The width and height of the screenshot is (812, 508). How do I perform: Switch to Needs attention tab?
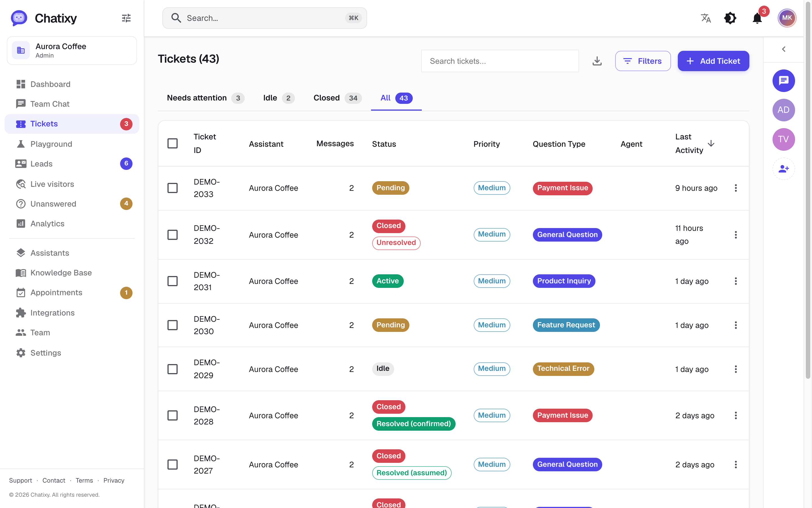click(x=205, y=98)
